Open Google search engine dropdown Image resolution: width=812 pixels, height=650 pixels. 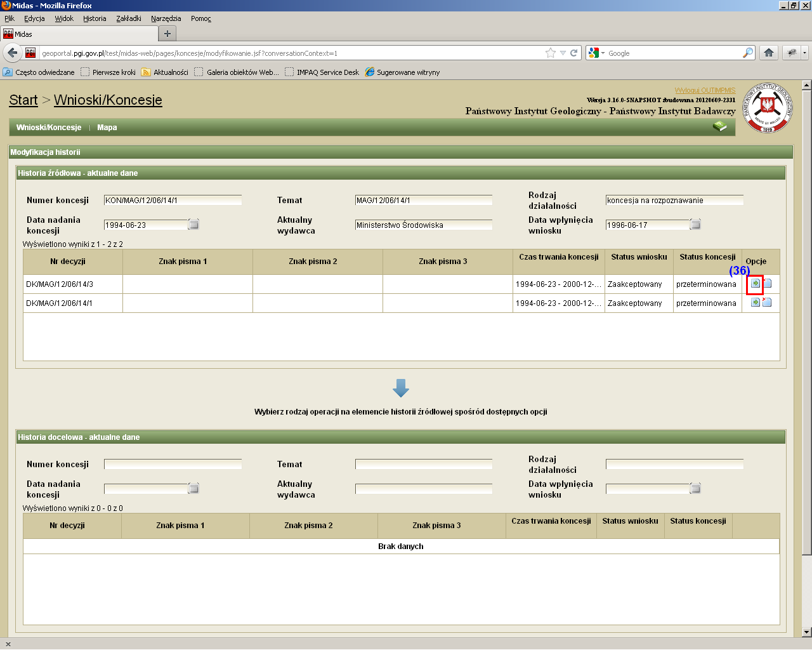597,53
